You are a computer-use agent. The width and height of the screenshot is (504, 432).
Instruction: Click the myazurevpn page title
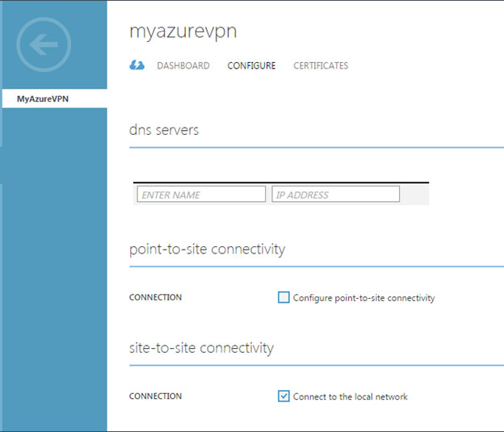pyautogui.click(x=183, y=31)
